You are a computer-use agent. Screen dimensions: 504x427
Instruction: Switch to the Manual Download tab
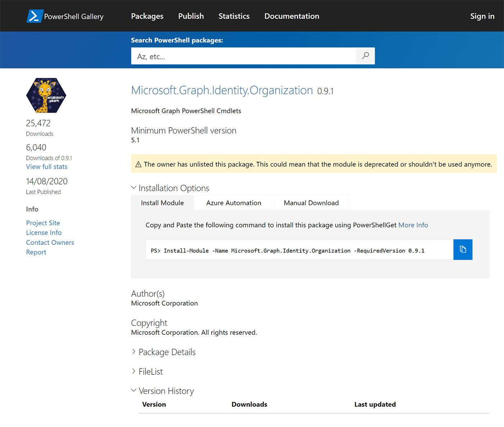click(x=311, y=203)
